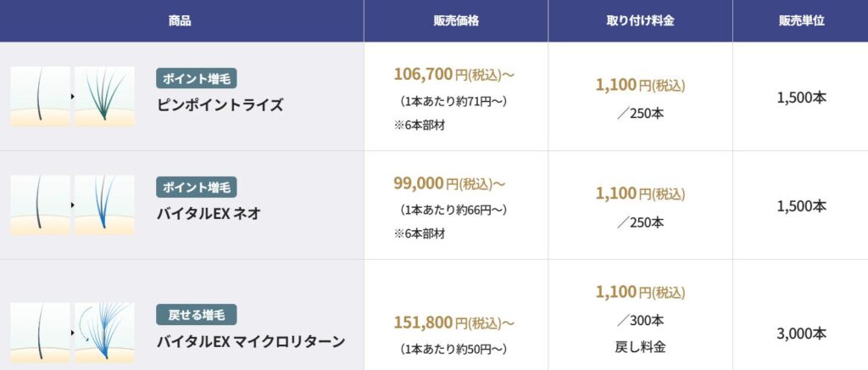Click the ピンポイントライズ green after-hair thumbnail
Image resolution: width=868 pixels, height=370 pixels.
[104, 97]
